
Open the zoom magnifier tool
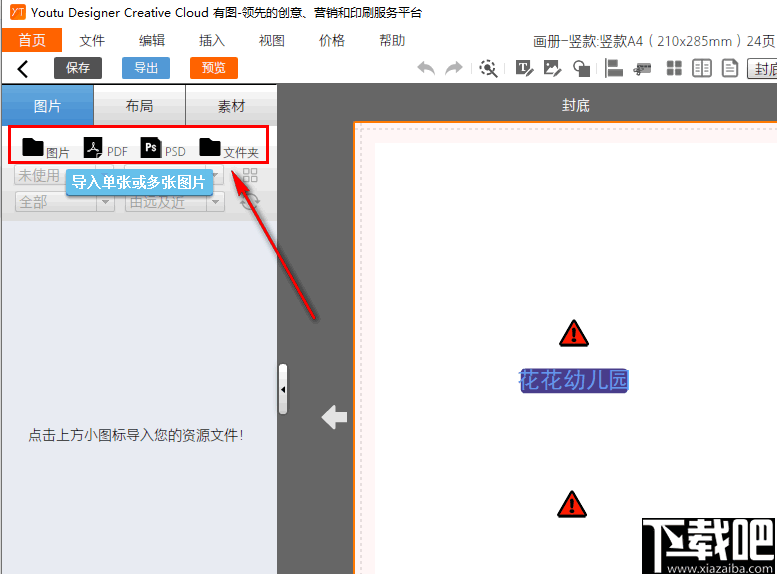488,68
